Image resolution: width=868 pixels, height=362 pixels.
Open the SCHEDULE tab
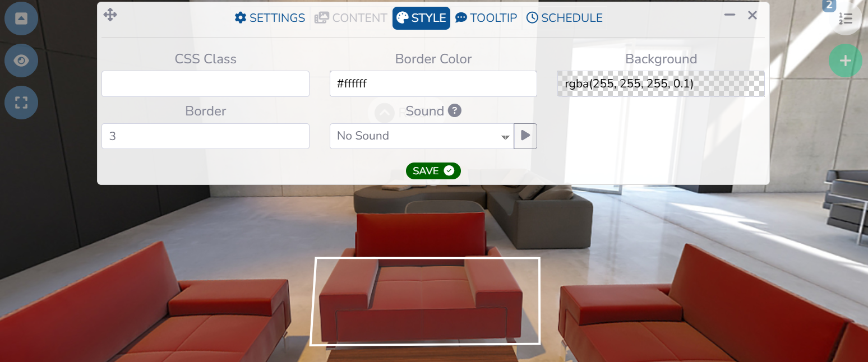coord(565,18)
